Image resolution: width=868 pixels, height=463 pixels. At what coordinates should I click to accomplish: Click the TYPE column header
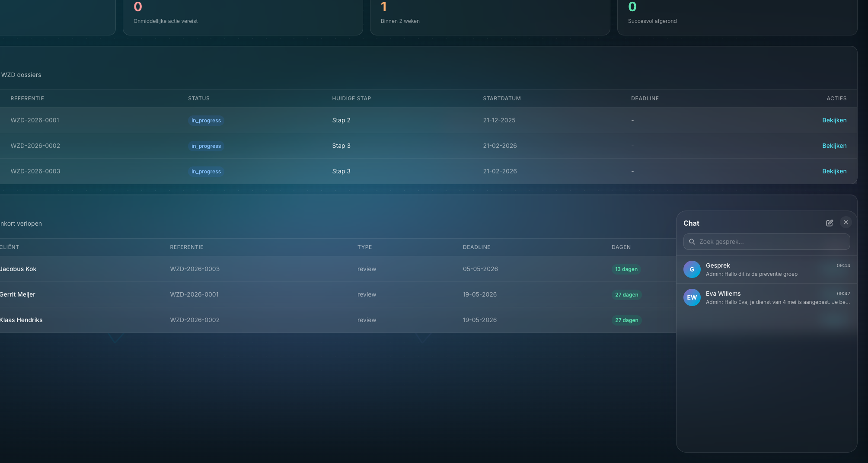coord(364,247)
